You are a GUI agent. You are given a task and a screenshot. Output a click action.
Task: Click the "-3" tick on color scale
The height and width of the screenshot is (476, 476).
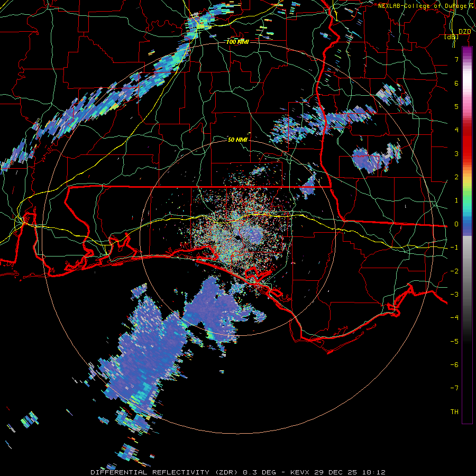pyautogui.click(x=454, y=295)
